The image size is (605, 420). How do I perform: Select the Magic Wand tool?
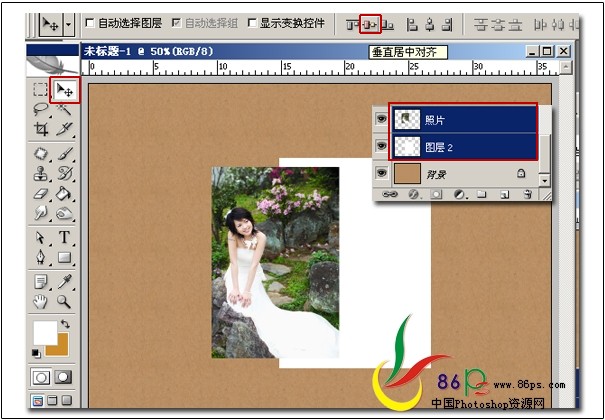click(x=64, y=110)
